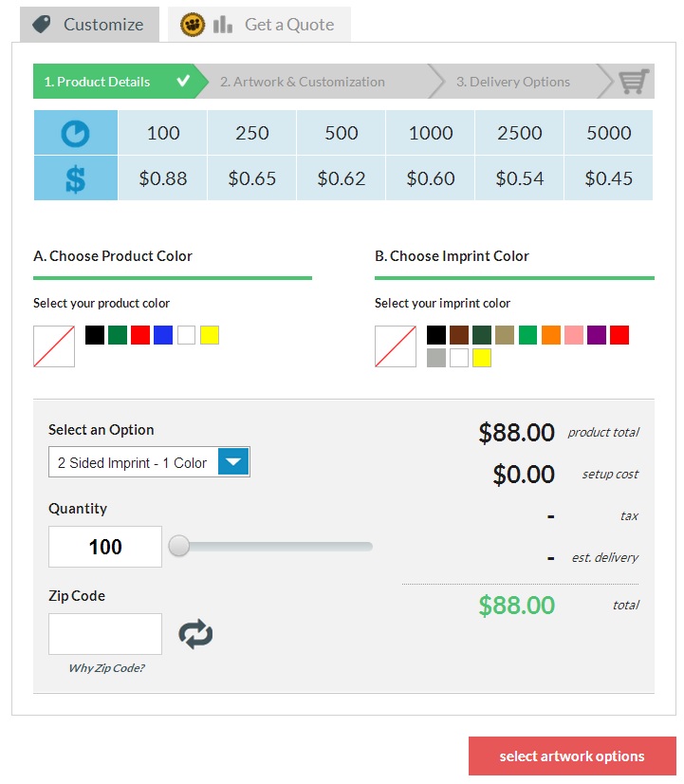
Task: Switch to the Get a Quote tab
Action: click(260, 25)
